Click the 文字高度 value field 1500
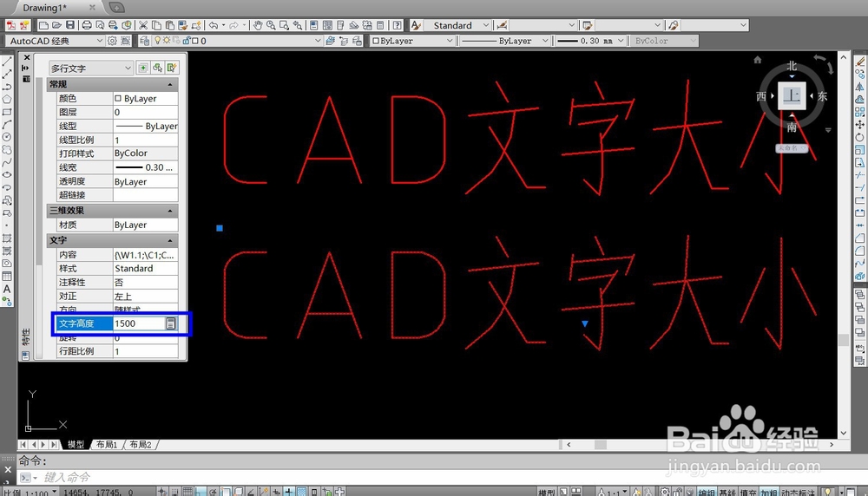The width and height of the screenshot is (868, 496). click(x=138, y=323)
